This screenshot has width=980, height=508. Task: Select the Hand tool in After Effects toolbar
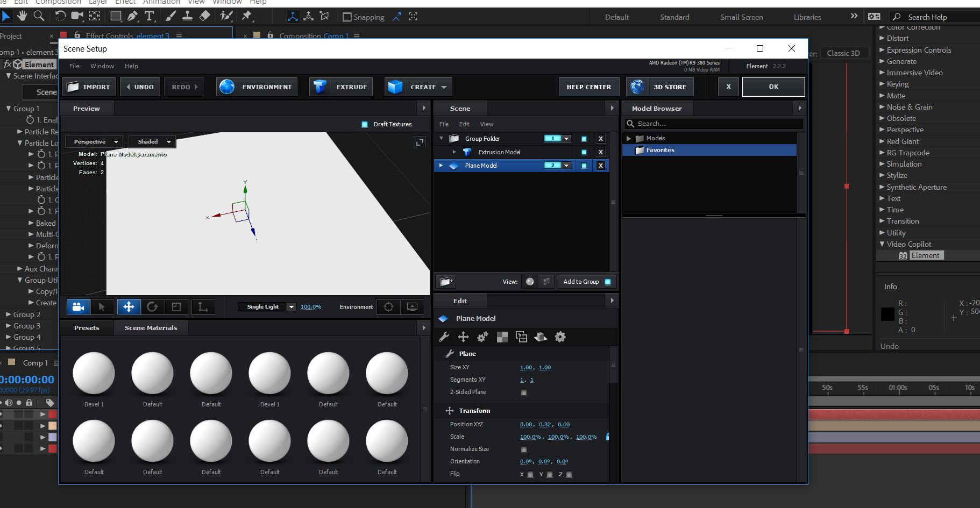tap(22, 16)
